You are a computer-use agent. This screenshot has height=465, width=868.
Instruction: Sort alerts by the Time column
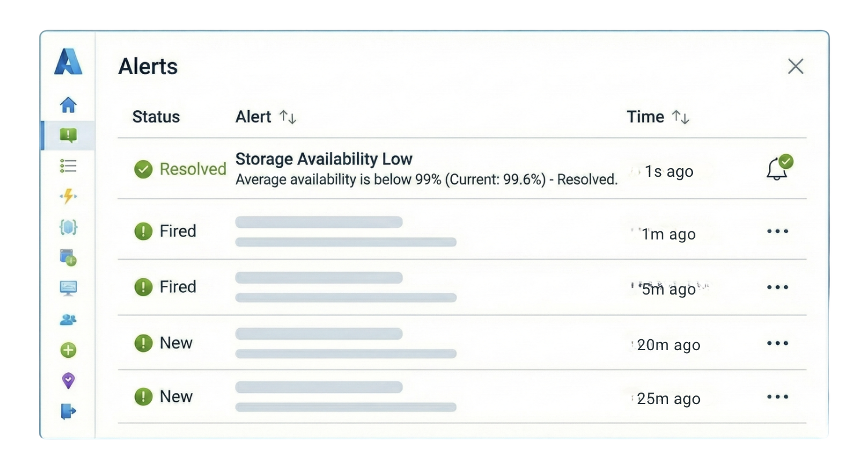(x=658, y=117)
